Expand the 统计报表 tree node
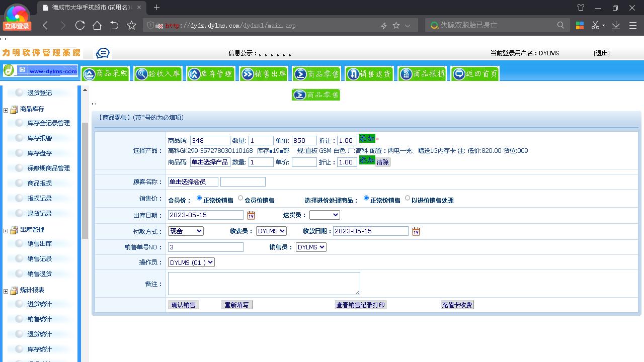 click(5, 290)
